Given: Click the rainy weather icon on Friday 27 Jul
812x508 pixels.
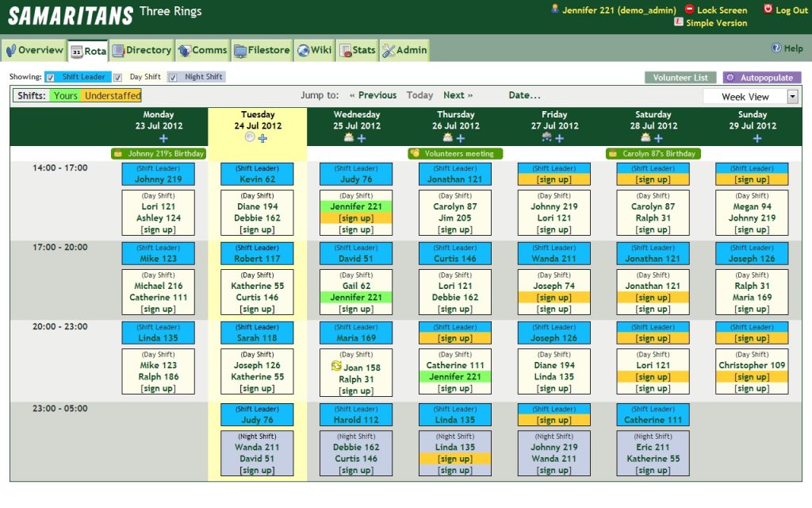Looking at the screenshot, I should [546, 137].
